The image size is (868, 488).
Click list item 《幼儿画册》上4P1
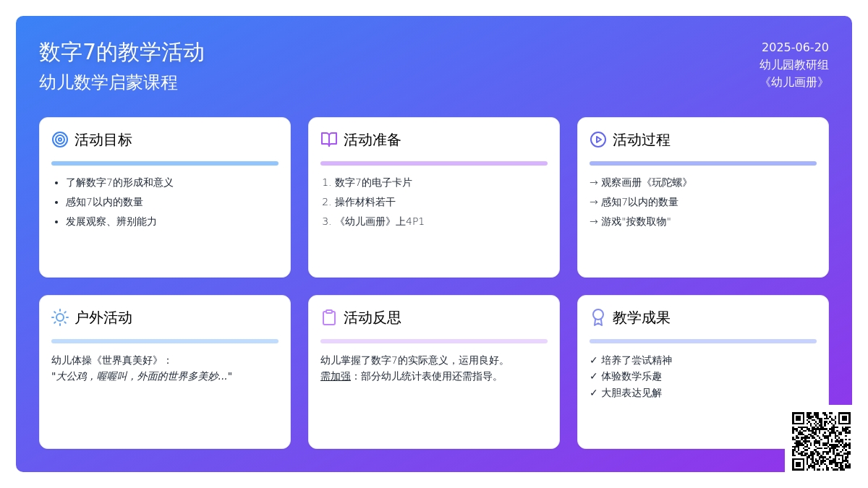380,222
